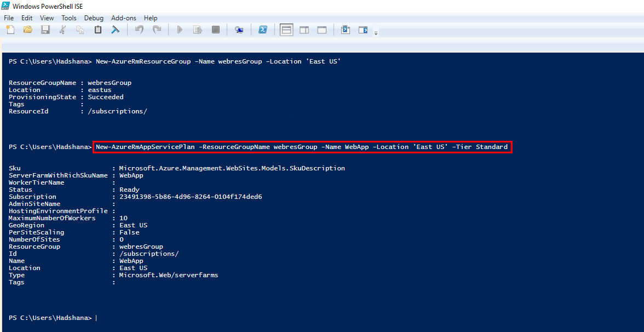Click 'Microsoft.Web/serverfarms' type value
This screenshot has width=644, height=332.
point(169,275)
